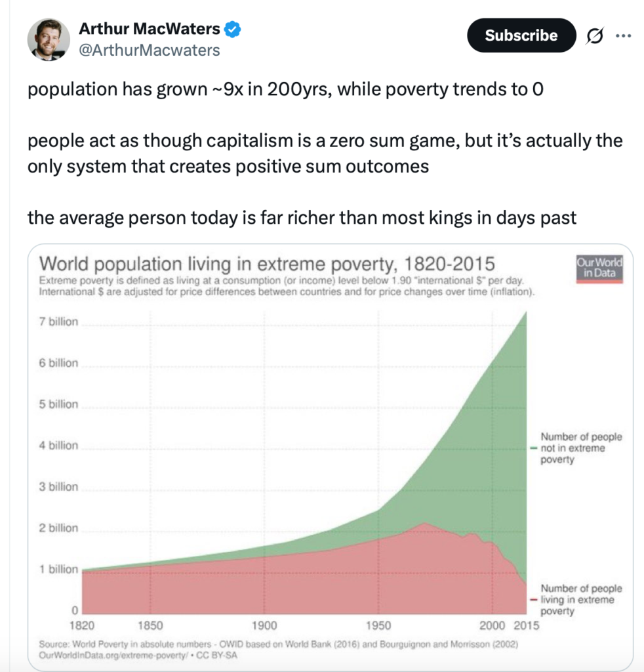The width and height of the screenshot is (644, 672).
Task: Click the red legend dash marker
Action: 533,600
